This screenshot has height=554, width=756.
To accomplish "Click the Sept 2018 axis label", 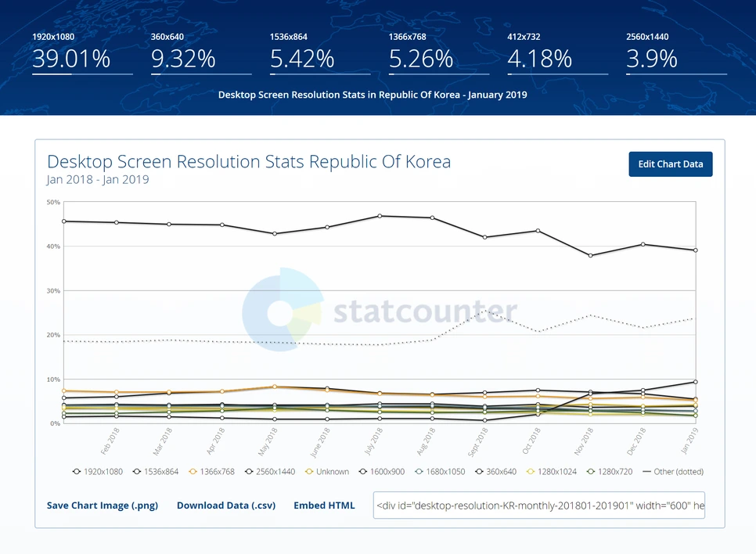I will tap(478, 442).
